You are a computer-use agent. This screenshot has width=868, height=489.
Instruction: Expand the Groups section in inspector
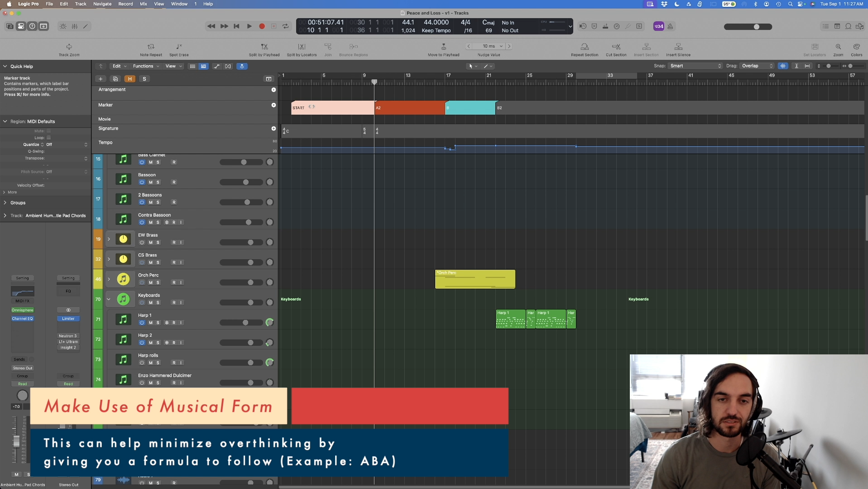5,203
